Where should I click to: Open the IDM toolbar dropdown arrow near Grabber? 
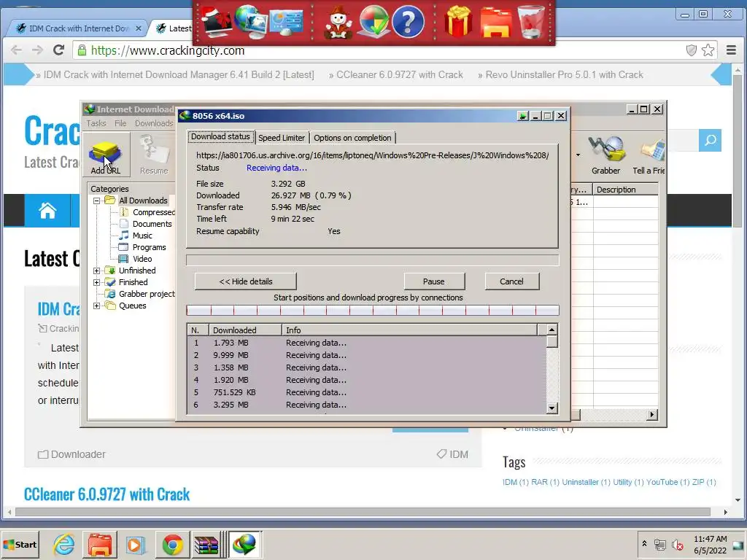point(578,155)
